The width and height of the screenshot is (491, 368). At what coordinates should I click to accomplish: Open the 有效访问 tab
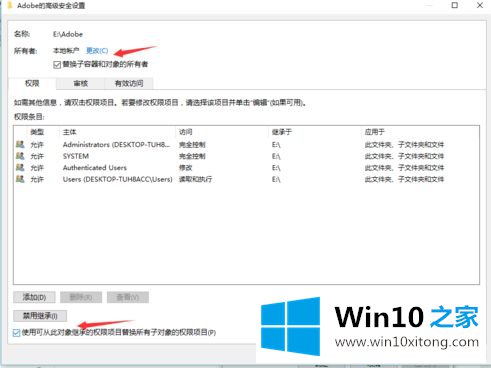129,83
